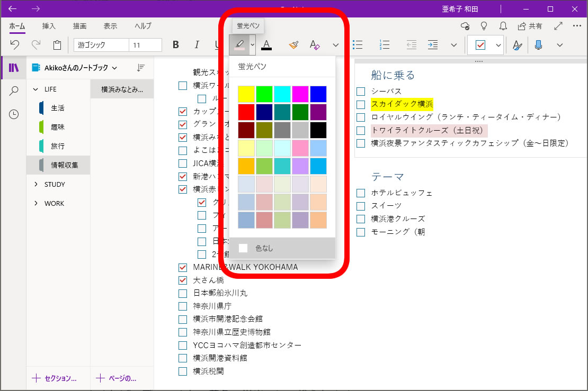Click the bulleted list icon

(358, 45)
